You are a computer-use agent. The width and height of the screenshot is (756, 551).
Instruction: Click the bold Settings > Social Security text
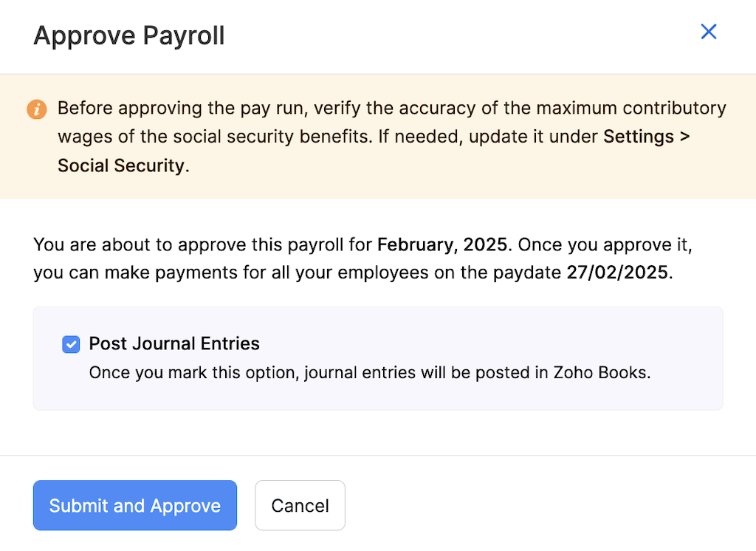pos(646,137)
